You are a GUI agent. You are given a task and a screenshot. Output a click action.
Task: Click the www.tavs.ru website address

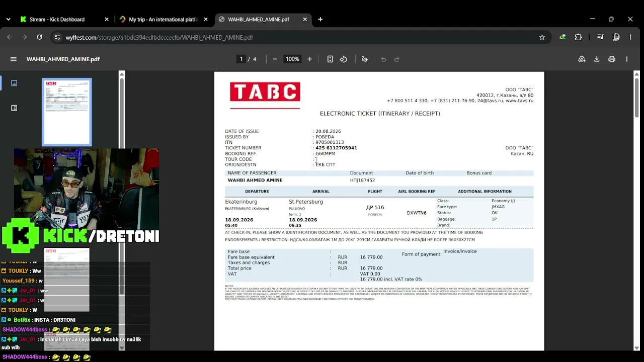tap(519, 101)
